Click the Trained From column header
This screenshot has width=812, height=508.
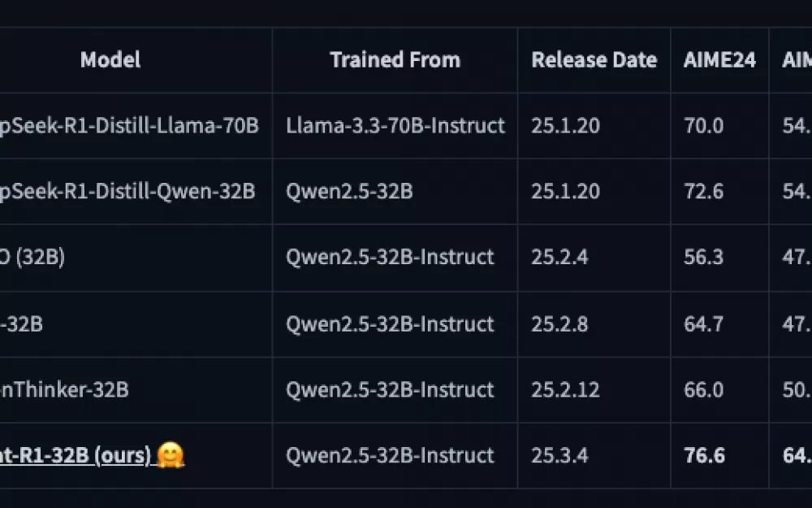pos(395,59)
